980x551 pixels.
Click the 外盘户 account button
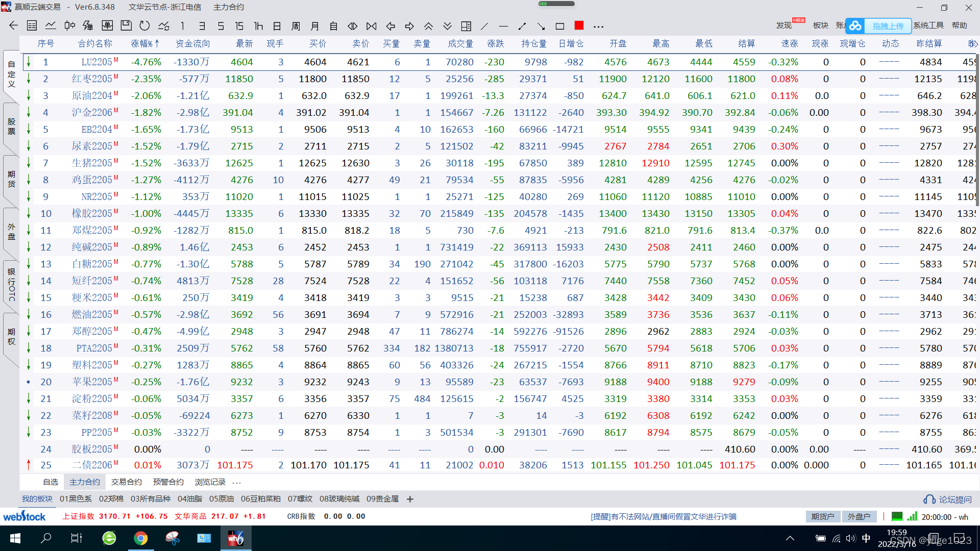pyautogui.click(x=859, y=517)
